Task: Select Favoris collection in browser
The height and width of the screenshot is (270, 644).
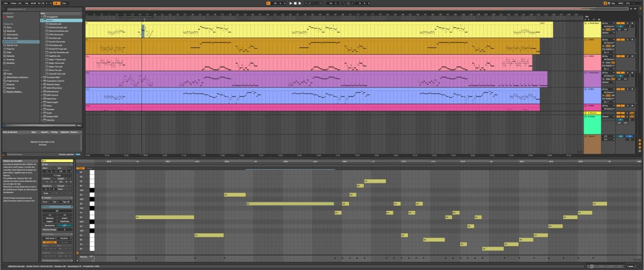Action: (10, 16)
